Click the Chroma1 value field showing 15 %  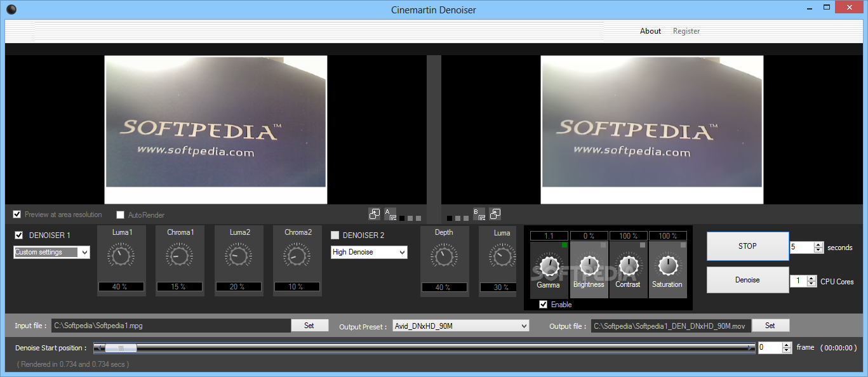(x=180, y=287)
